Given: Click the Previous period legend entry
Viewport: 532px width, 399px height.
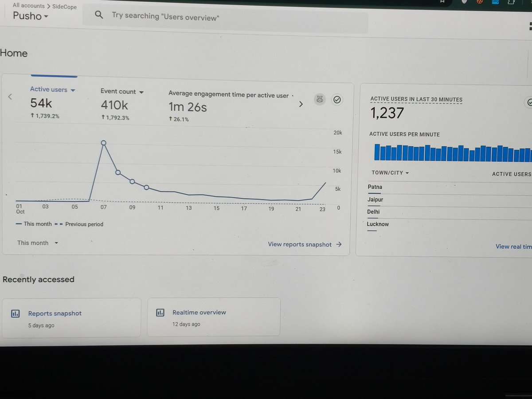Looking at the screenshot, I should [x=79, y=224].
